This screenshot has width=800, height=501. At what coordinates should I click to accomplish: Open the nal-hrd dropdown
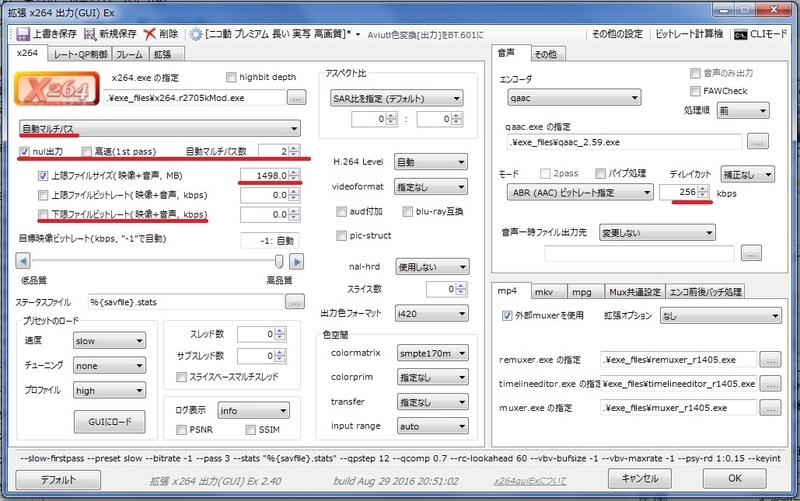pyautogui.click(x=432, y=267)
